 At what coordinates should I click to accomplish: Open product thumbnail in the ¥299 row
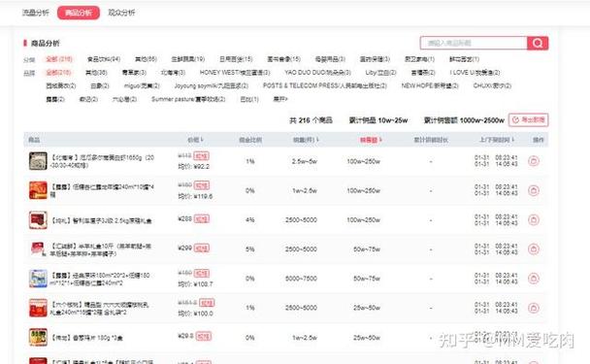[38, 249]
